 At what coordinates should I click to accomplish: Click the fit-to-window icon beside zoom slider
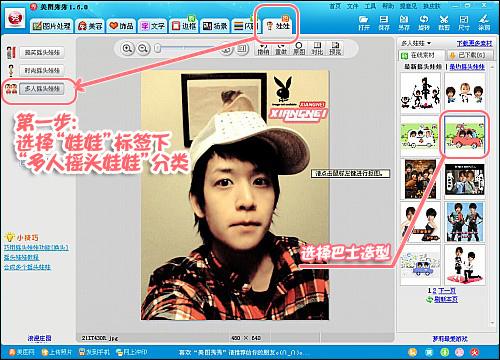pos(243,49)
